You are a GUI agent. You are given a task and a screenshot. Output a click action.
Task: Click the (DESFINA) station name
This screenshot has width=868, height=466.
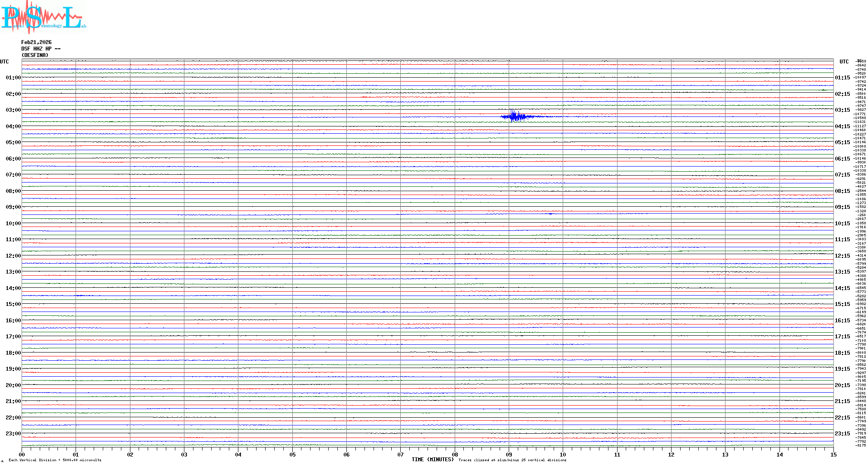point(35,55)
